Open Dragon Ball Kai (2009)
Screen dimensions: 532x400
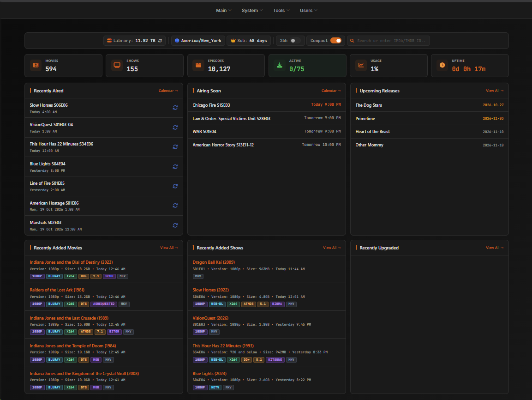[x=214, y=262]
